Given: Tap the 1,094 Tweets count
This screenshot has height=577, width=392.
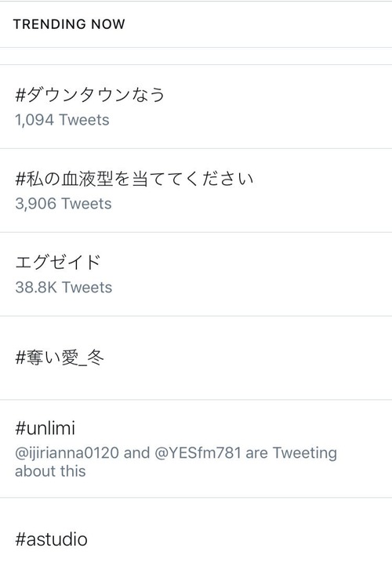Looking at the screenshot, I should 62,120.
